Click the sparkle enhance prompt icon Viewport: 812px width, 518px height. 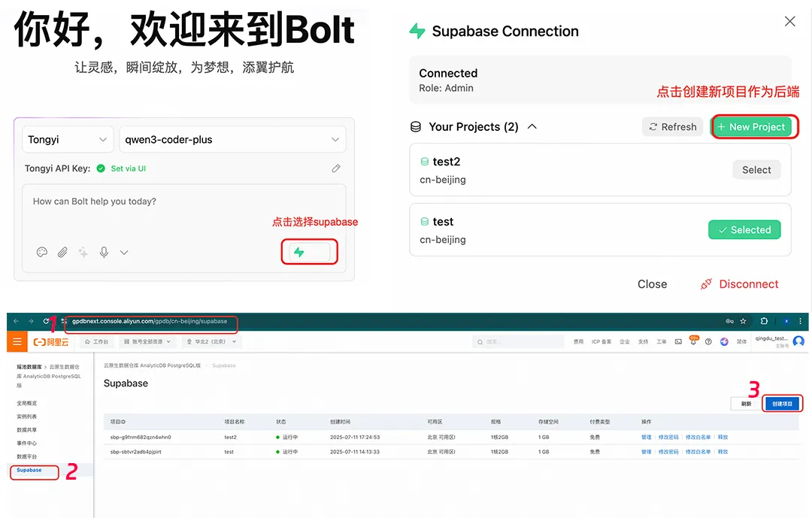[x=83, y=253]
